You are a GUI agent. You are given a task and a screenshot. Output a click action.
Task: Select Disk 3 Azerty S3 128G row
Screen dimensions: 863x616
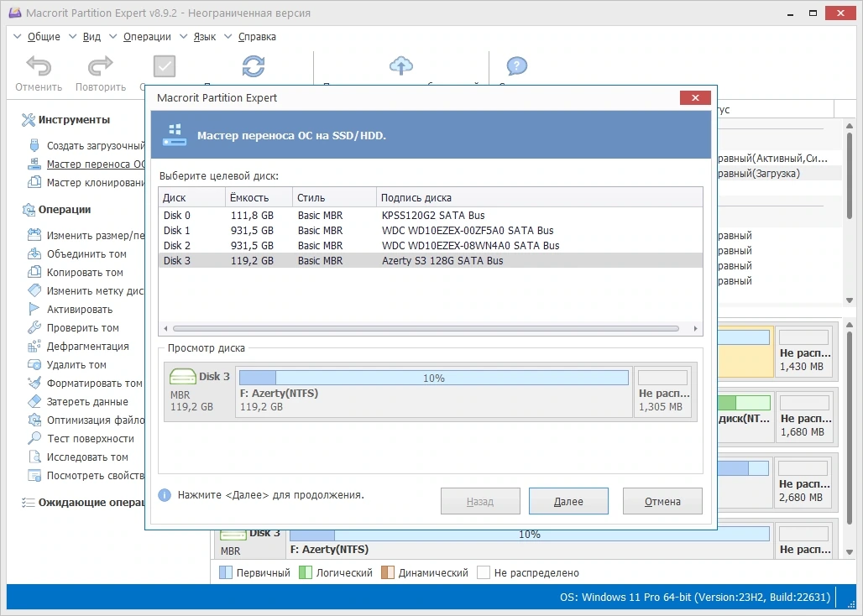pos(431,261)
